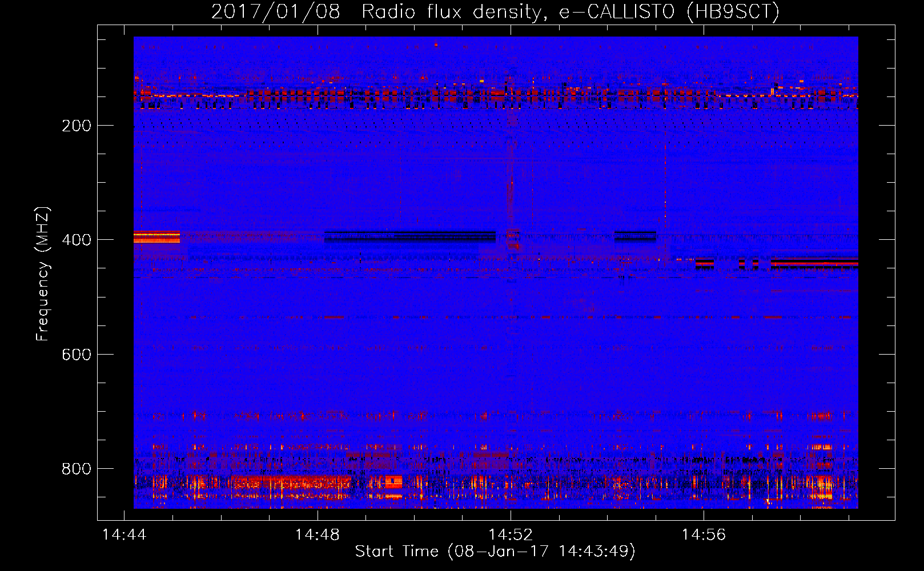This screenshot has height=571, width=924.
Task: Click the 200 frequency tick label
Action: click(x=77, y=126)
